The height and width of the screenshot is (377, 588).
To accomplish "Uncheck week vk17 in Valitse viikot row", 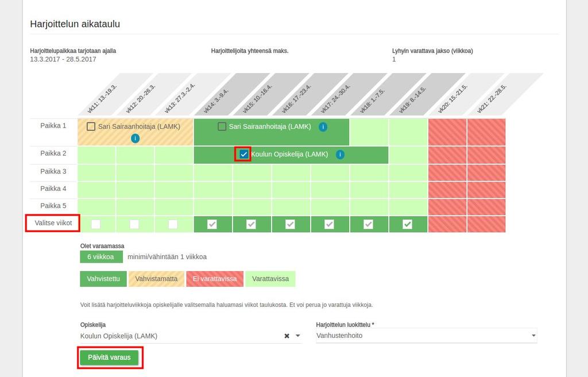I will (329, 224).
